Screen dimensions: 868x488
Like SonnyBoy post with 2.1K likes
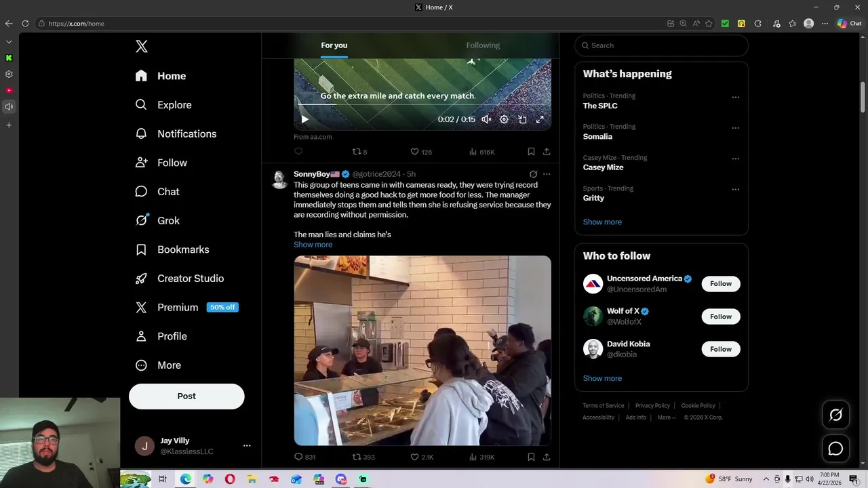click(x=422, y=457)
